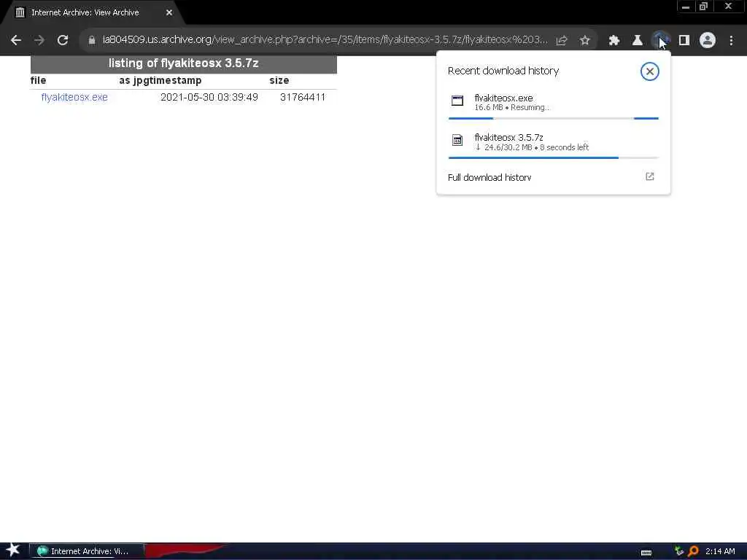The height and width of the screenshot is (560, 747).
Task: Open the Extensions puzzle icon
Action: pyautogui.click(x=614, y=41)
